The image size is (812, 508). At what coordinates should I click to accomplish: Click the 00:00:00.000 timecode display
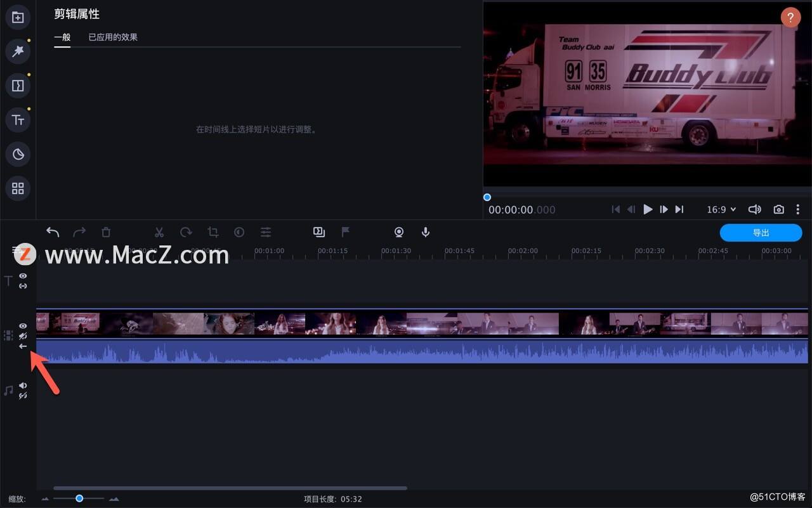click(521, 210)
